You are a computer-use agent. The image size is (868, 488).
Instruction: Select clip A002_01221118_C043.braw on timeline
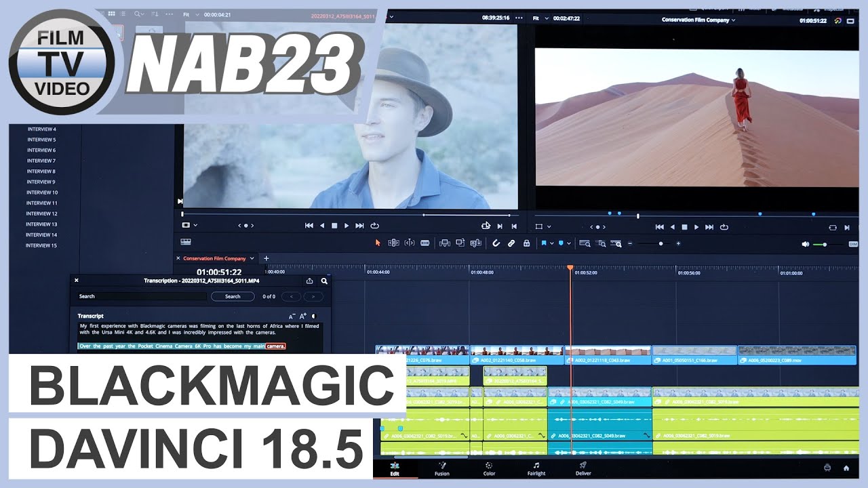(608, 356)
